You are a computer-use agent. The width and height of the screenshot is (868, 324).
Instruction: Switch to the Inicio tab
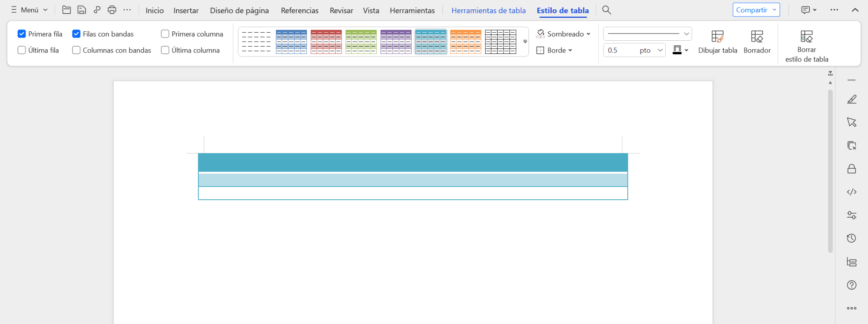(155, 10)
